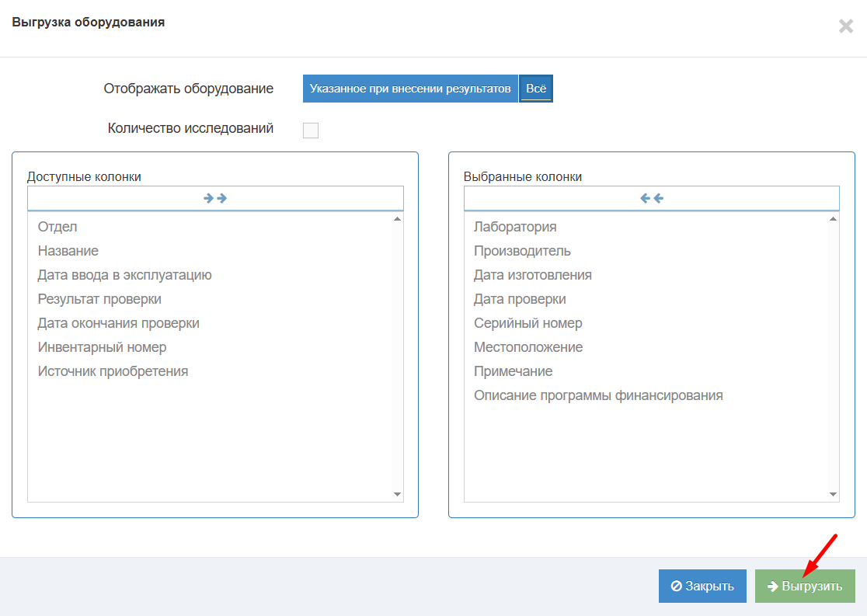Screen dimensions: 867x616
Task: Select the 'Всё' display option
Action: pos(536,89)
